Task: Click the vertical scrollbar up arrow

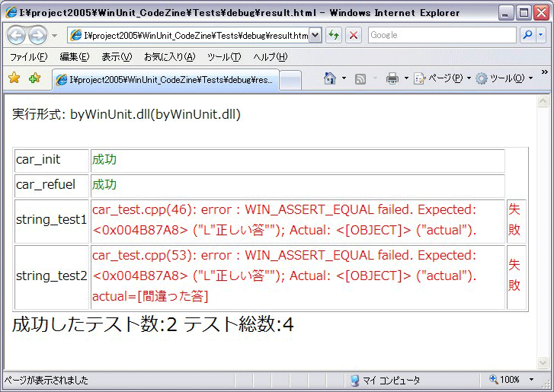Action: [543, 101]
